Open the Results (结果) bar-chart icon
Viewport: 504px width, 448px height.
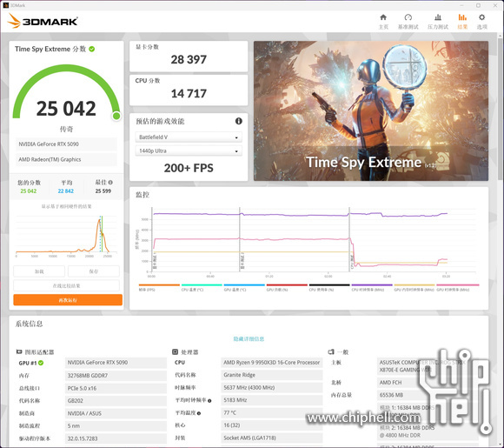462,17
